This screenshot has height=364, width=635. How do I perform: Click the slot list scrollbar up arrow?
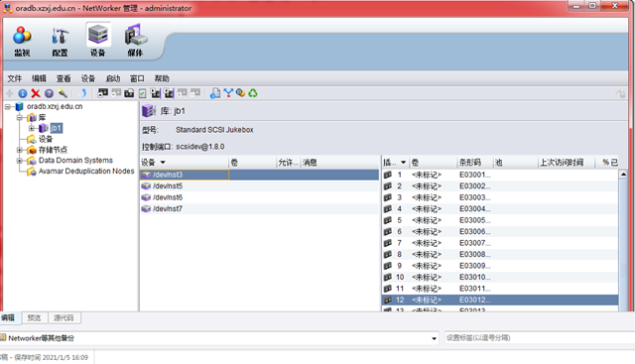[x=623, y=175]
